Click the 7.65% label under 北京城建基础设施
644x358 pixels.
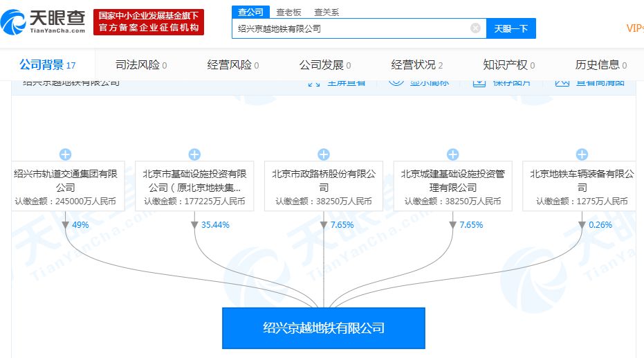471,225
